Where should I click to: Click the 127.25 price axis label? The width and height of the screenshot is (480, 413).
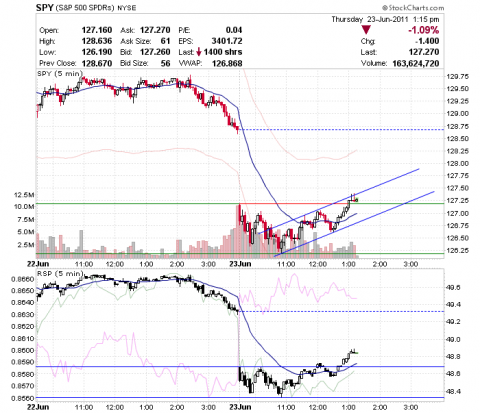click(x=457, y=200)
